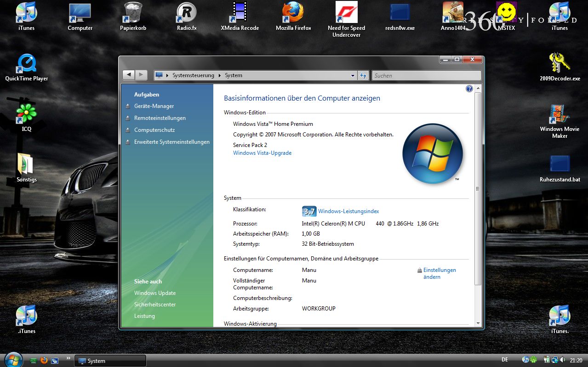Select the 2009Decoder.exe keys icon
Viewport: 588px width, 367px height.
pyautogui.click(x=559, y=68)
